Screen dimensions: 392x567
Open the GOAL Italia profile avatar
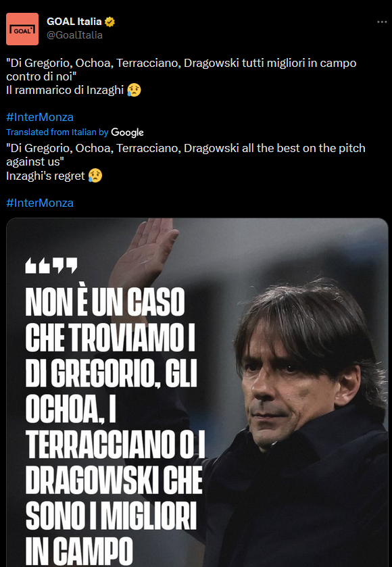tap(22, 29)
